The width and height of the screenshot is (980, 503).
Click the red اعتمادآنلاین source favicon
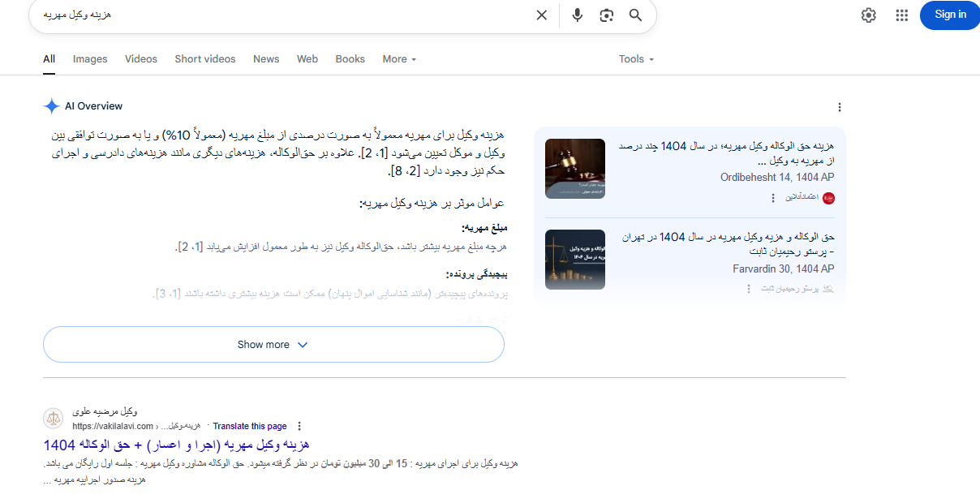pyautogui.click(x=828, y=198)
